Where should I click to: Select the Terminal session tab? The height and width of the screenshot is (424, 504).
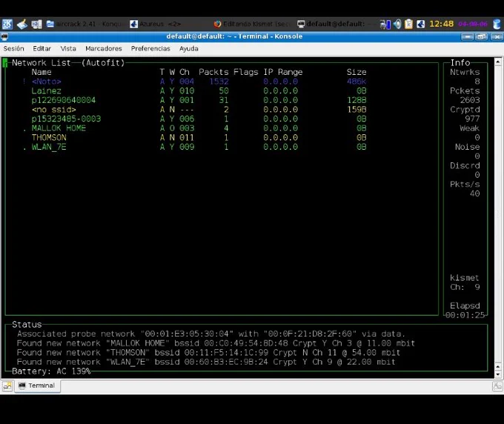(37, 385)
